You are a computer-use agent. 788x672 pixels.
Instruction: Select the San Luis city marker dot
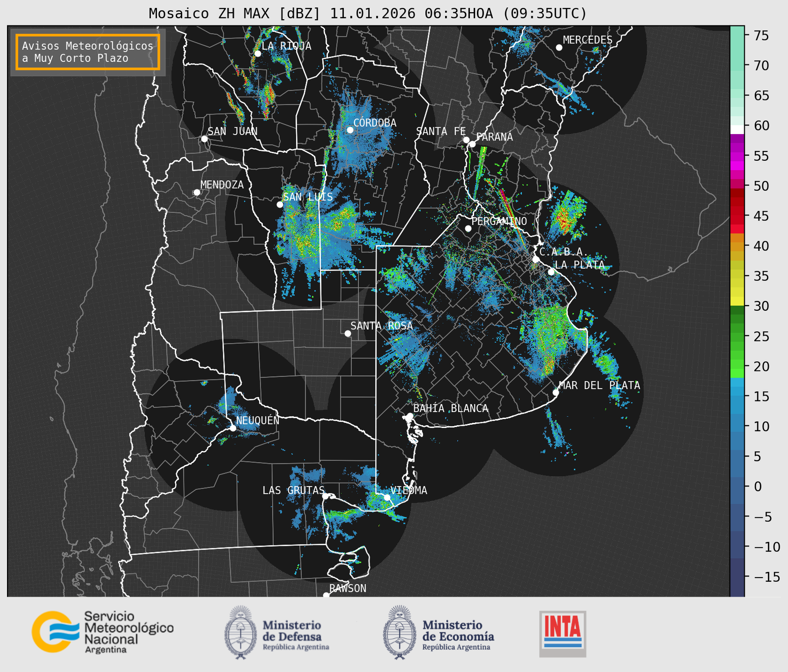point(280,205)
